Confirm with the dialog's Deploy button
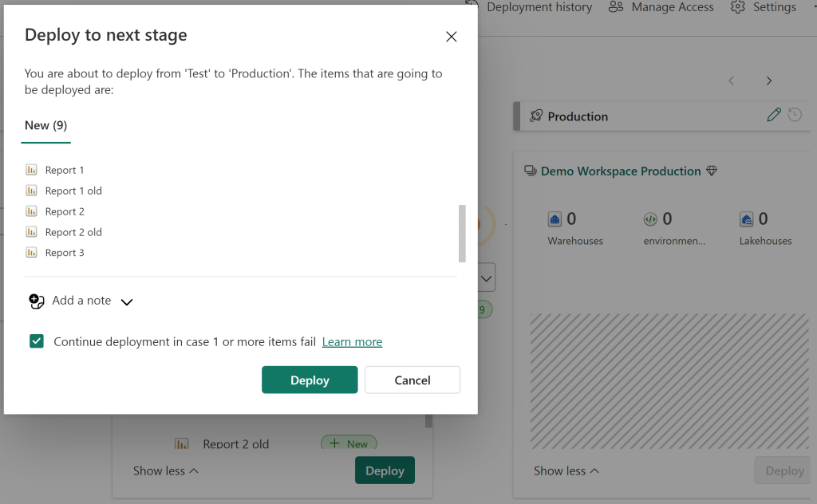This screenshot has width=817, height=504. point(310,380)
